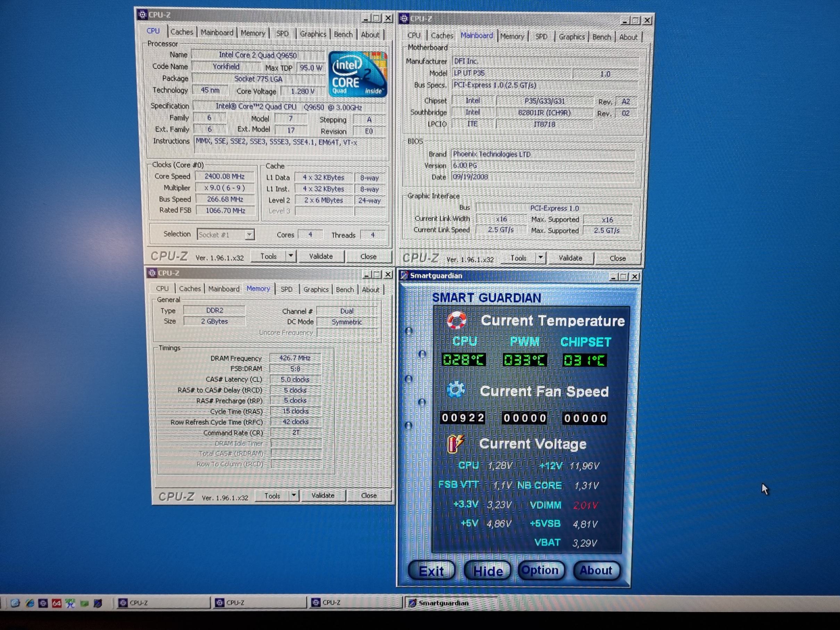This screenshot has width=840, height=630.
Task: Select Memory tab in Mainboard window
Action: [x=512, y=36]
